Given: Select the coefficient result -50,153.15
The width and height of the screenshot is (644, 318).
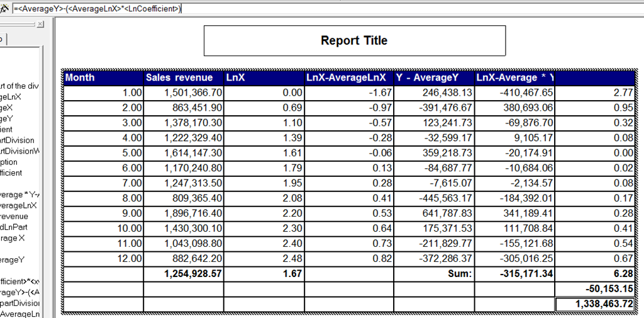Looking at the screenshot, I should [x=595, y=289].
